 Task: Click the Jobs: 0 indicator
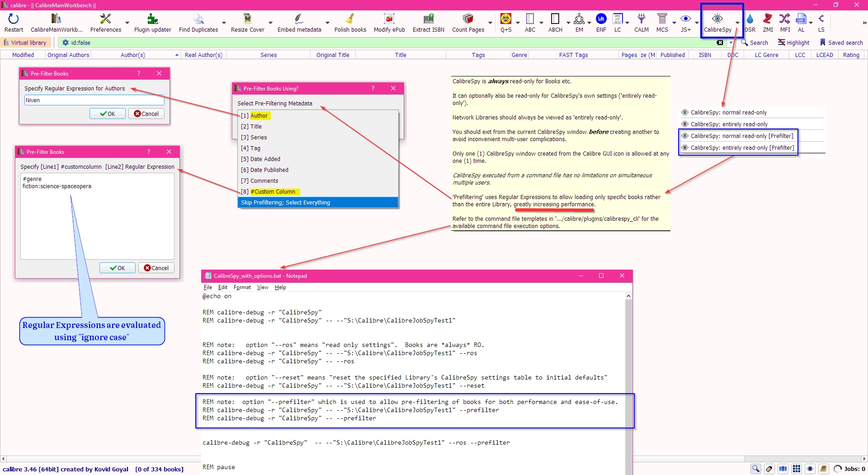[849, 469]
